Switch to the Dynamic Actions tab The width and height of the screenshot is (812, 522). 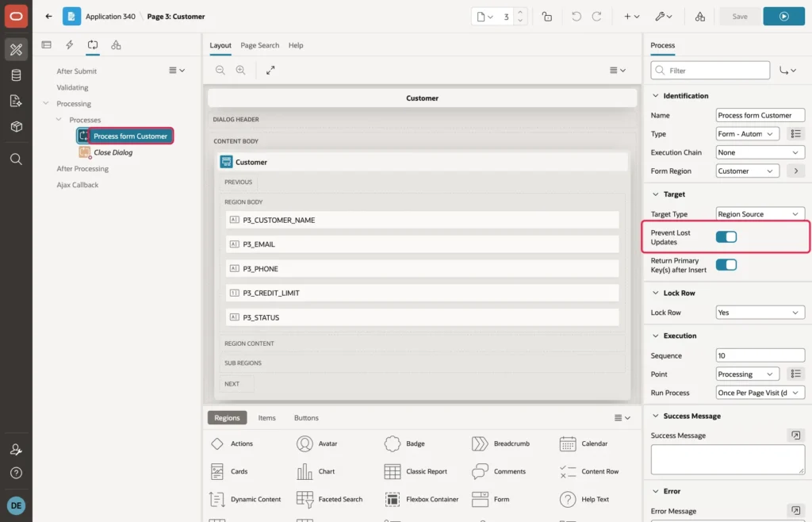70,45
